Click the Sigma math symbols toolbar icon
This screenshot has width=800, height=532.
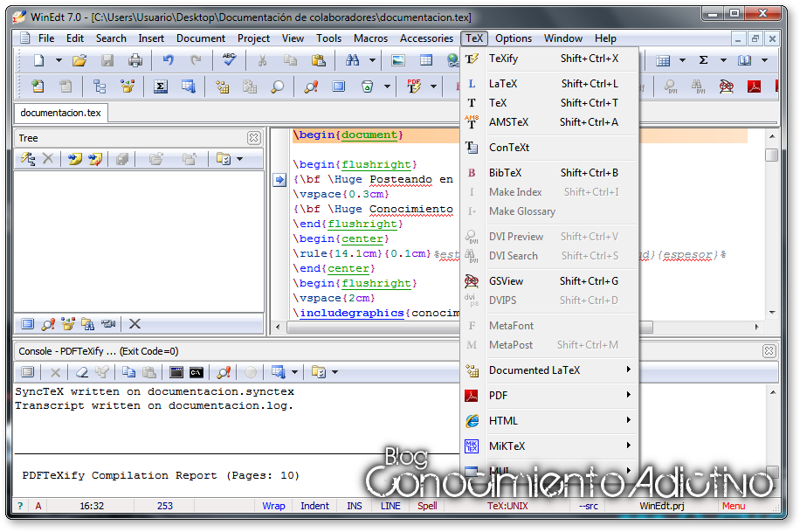click(x=704, y=60)
